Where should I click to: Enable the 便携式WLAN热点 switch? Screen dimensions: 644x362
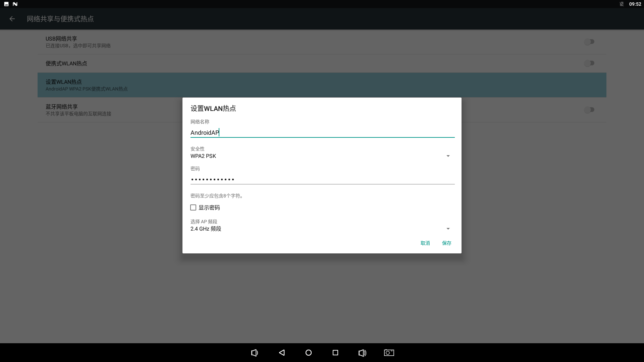pos(589,63)
